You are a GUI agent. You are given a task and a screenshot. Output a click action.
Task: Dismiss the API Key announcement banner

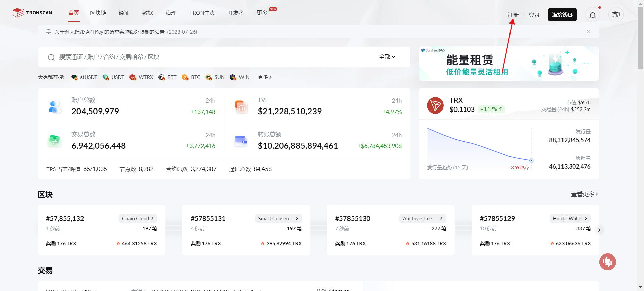pos(588,31)
